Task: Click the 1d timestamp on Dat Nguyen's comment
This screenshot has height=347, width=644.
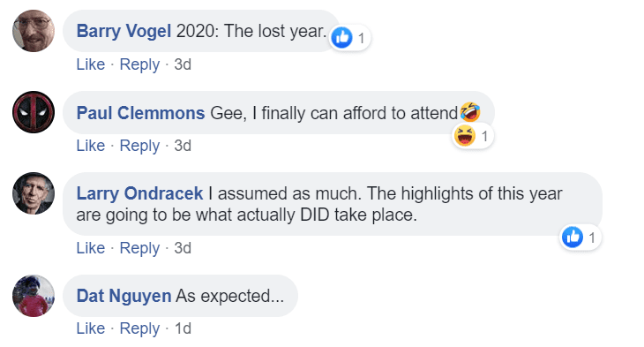Action: point(183,328)
